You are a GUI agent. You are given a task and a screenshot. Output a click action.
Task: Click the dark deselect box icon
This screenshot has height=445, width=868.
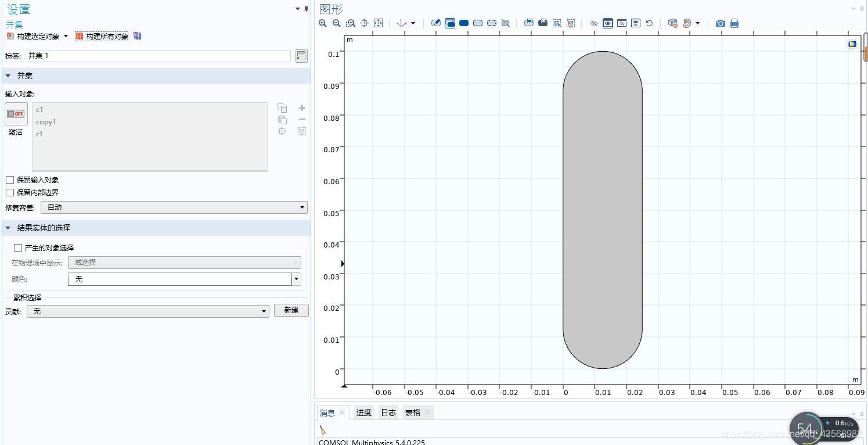[x=543, y=23]
